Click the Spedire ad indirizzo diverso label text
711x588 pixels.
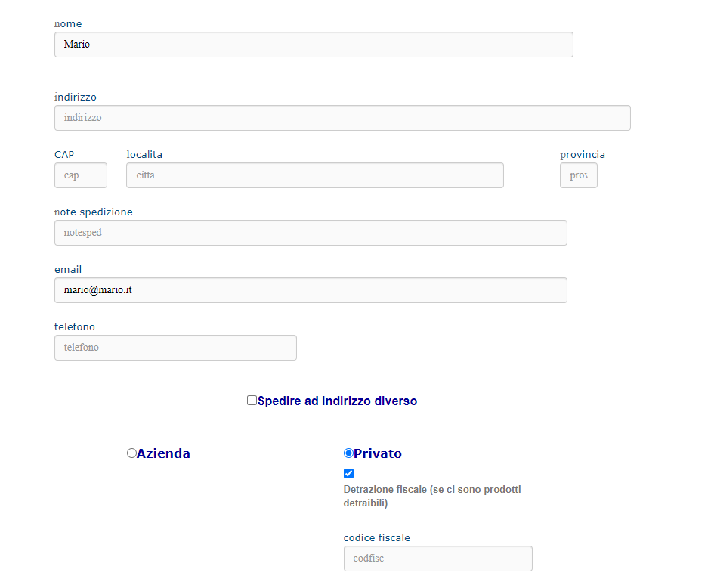(x=337, y=401)
